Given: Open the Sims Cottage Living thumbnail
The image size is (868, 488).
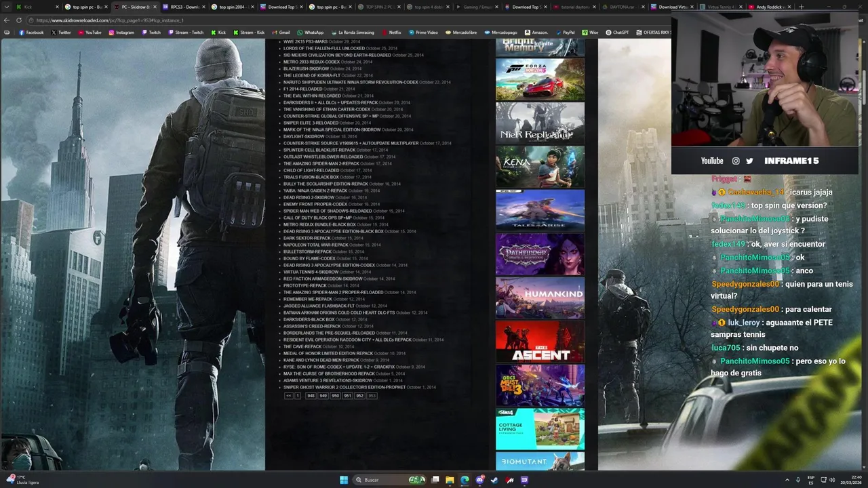Looking at the screenshot, I should [x=540, y=429].
